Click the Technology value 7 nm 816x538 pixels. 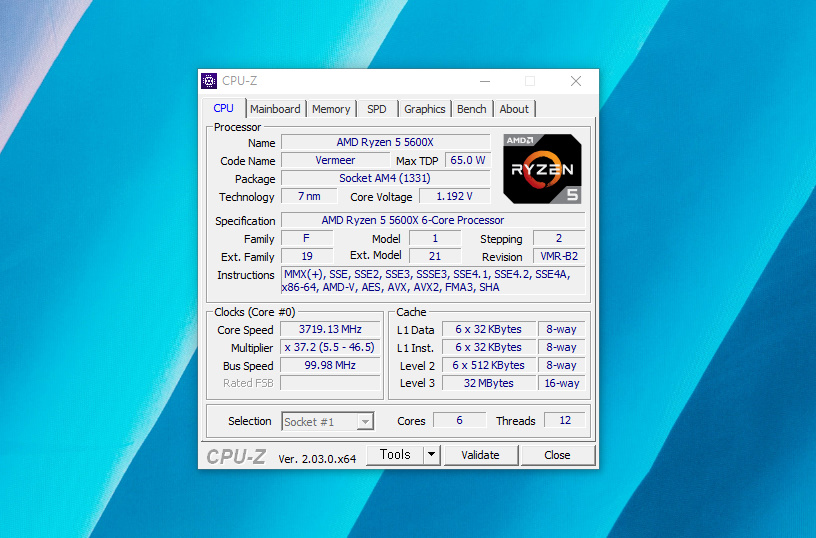[309, 196]
